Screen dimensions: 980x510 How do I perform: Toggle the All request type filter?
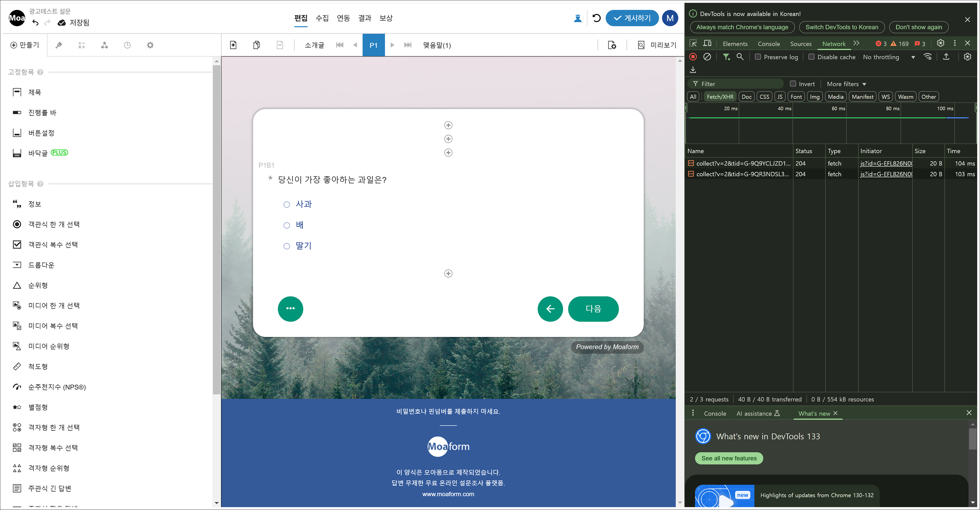(693, 97)
